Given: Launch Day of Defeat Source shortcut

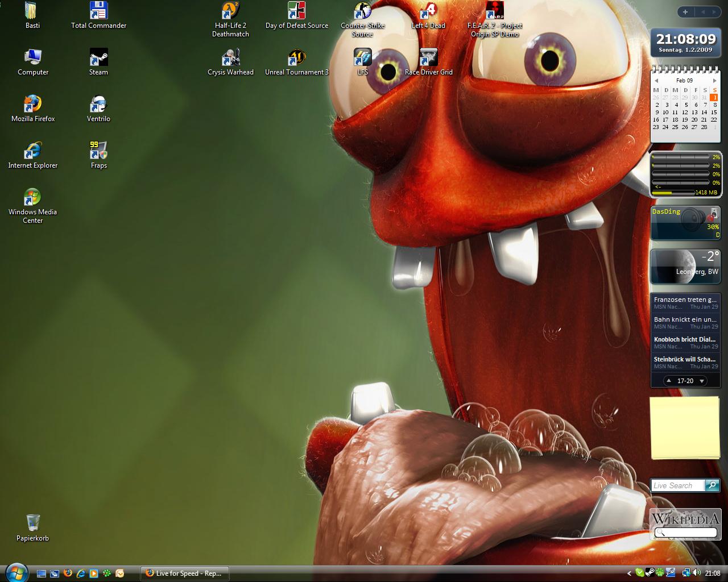Looking at the screenshot, I should tap(296, 15).
